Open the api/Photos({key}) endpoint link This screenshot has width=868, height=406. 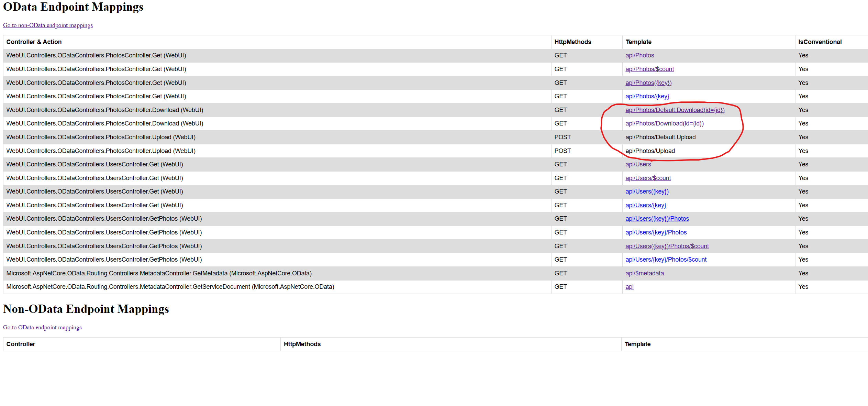coord(648,83)
